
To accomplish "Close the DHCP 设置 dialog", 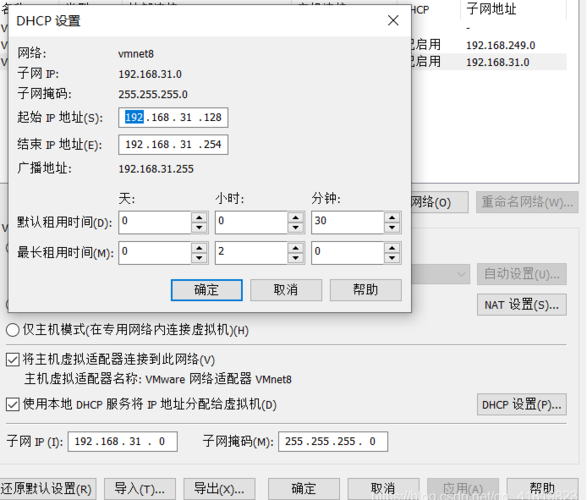I will pos(393,20).
